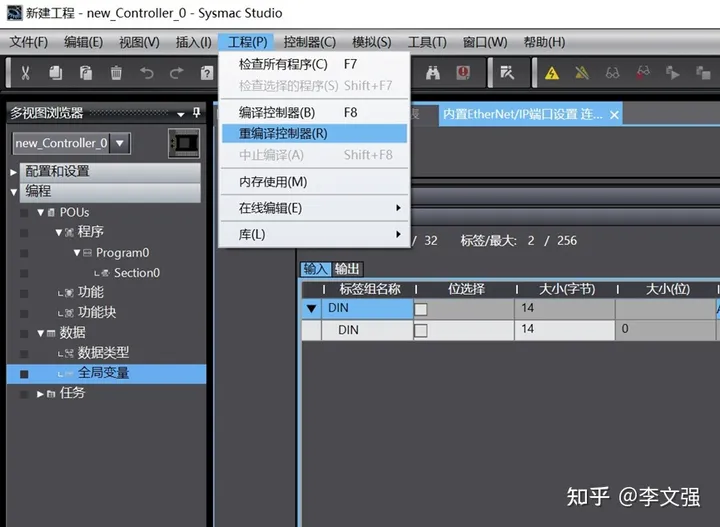The image size is (720, 527).
Task: Close the 内置EtherNet/IP端口设置 tab
Action: [614, 115]
